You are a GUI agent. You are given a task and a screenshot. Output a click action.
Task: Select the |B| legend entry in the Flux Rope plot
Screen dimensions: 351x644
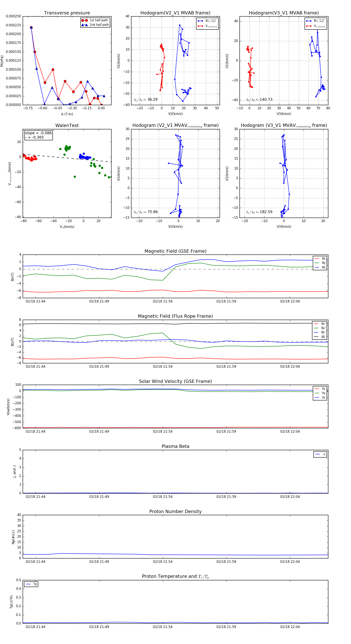pos(320,337)
